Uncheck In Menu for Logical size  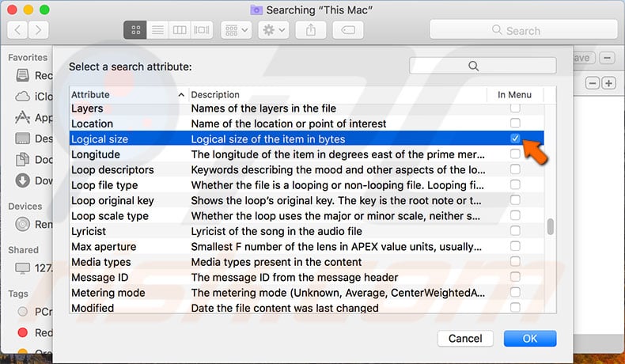tap(515, 138)
